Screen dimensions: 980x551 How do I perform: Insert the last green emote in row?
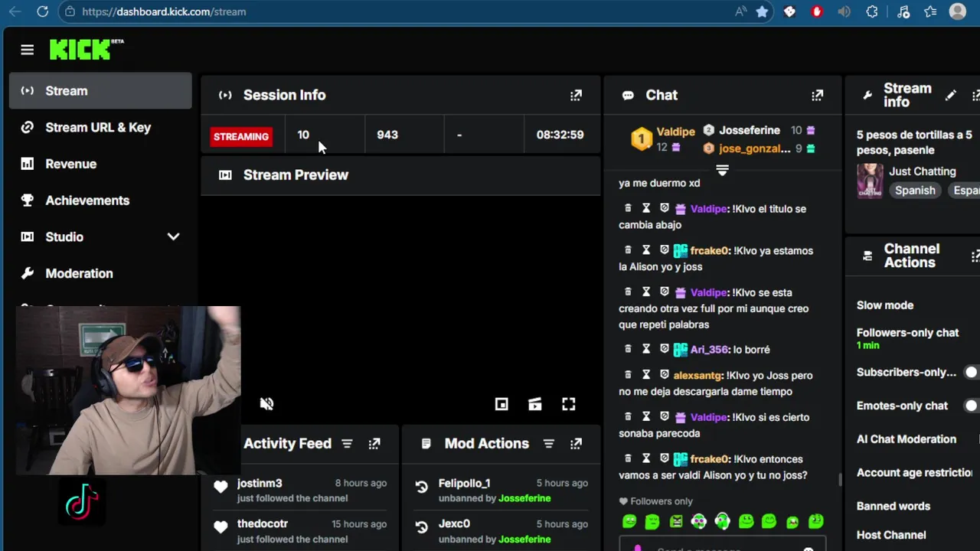click(816, 522)
